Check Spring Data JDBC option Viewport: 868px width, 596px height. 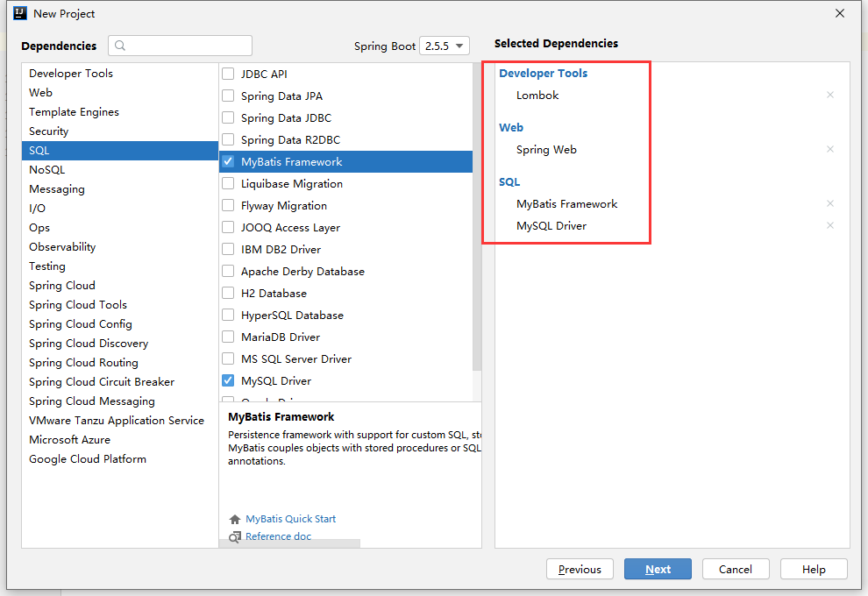tap(228, 117)
